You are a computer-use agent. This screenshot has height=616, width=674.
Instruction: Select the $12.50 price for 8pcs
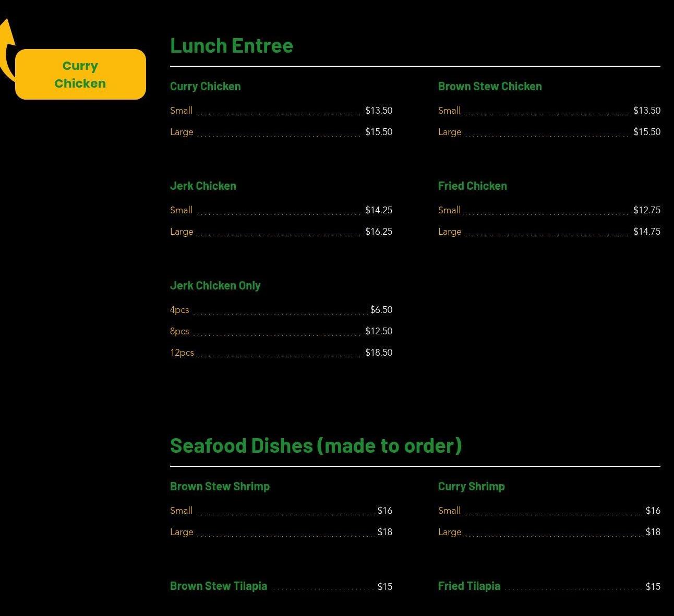379,331
